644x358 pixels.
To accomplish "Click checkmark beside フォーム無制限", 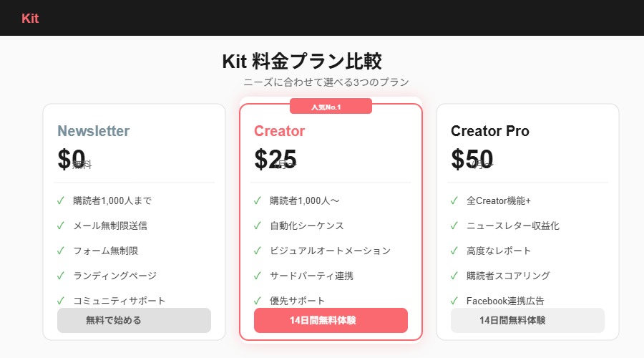I will 61,251.
